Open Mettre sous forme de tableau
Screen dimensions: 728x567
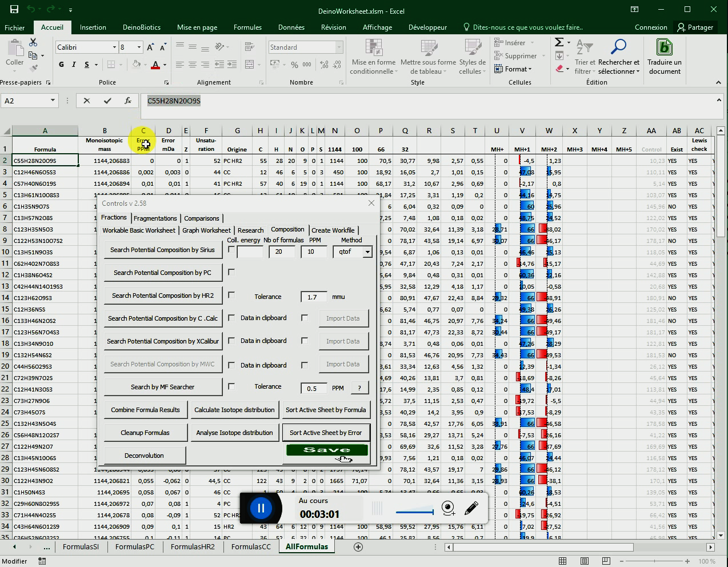pos(428,57)
